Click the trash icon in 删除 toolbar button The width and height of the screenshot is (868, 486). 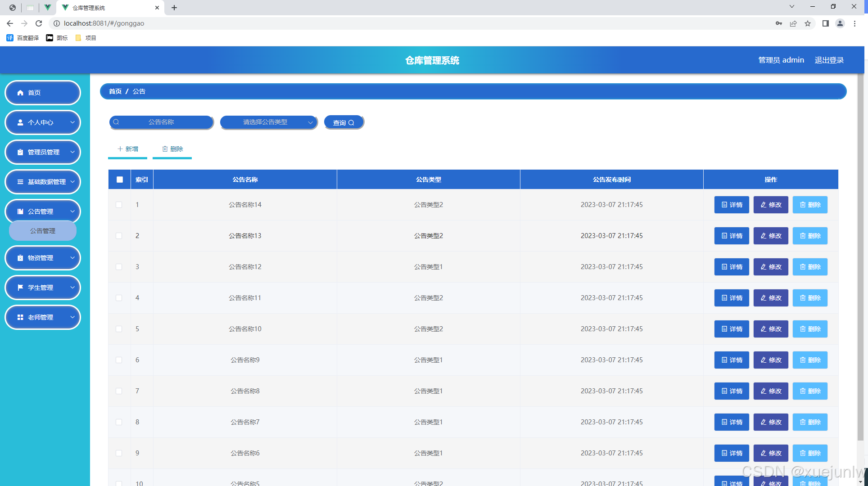tap(165, 149)
